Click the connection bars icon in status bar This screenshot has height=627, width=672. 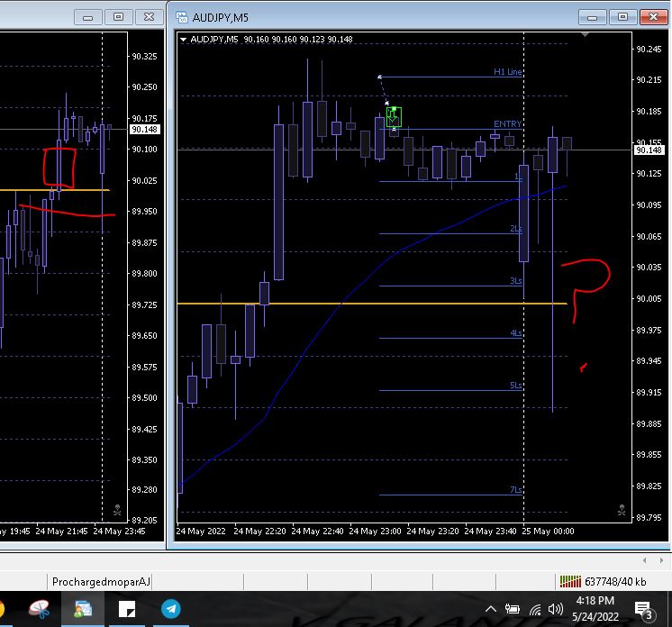570,582
